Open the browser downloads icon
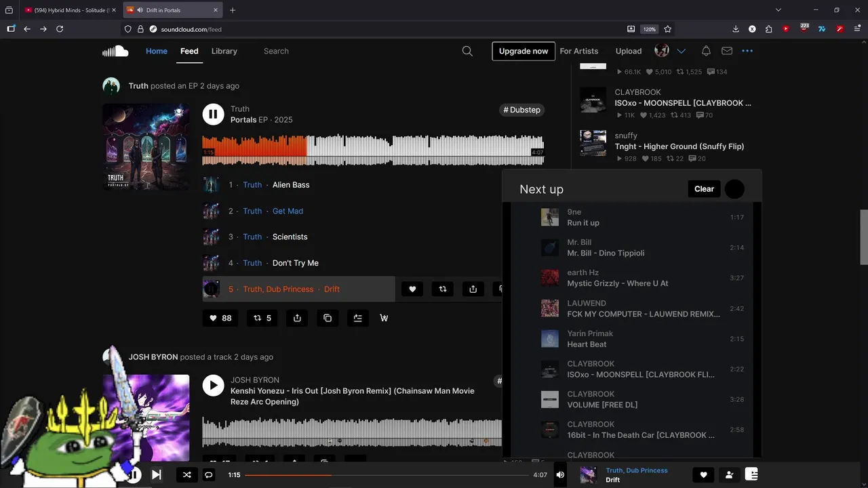The height and width of the screenshot is (488, 868). pyautogui.click(x=736, y=29)
